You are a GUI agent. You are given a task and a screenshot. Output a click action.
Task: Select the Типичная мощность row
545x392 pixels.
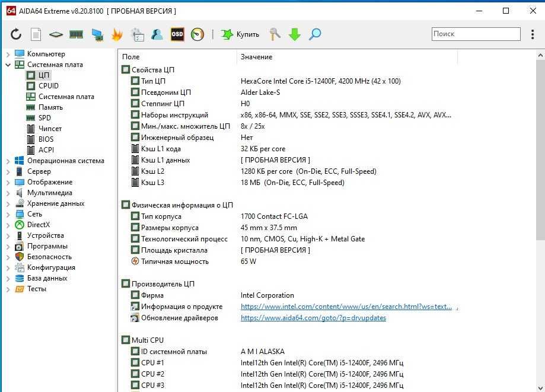194,262
